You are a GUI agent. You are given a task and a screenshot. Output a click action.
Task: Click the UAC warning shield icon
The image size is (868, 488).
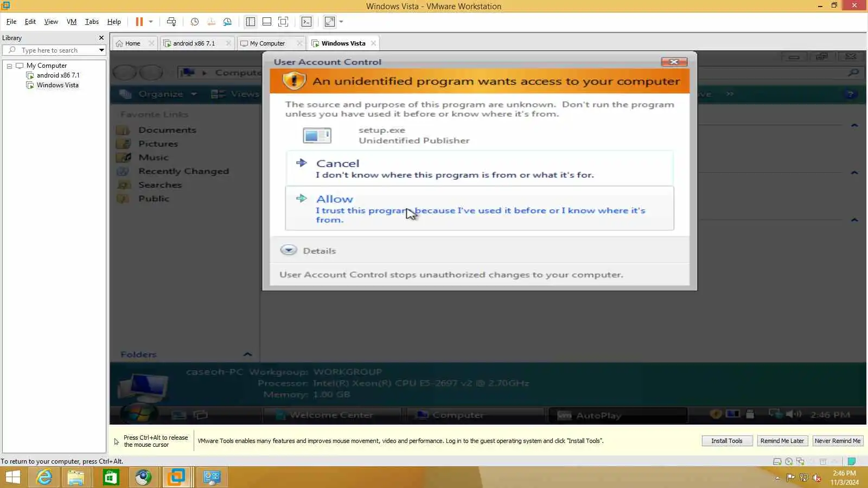[x=294, y=81]
